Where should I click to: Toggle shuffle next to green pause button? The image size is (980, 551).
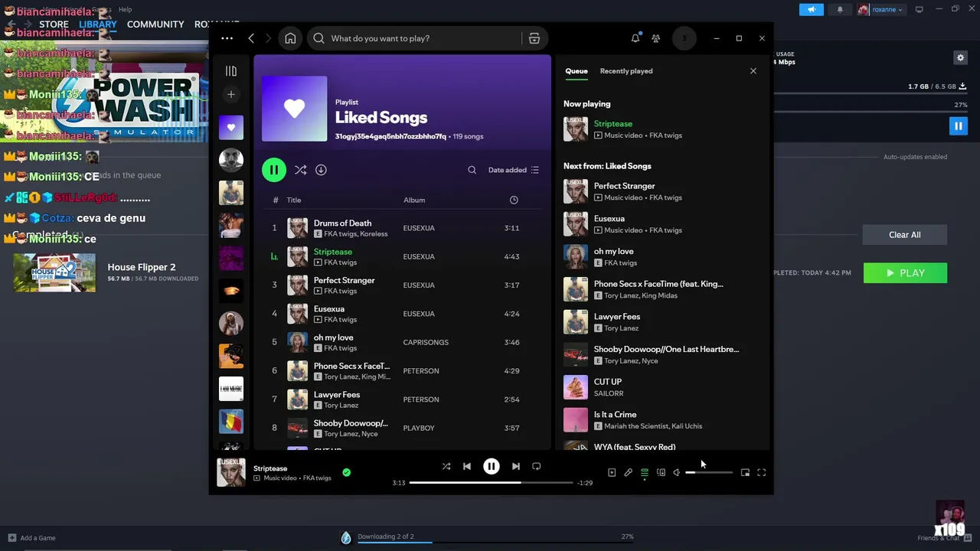click(300, 170)
